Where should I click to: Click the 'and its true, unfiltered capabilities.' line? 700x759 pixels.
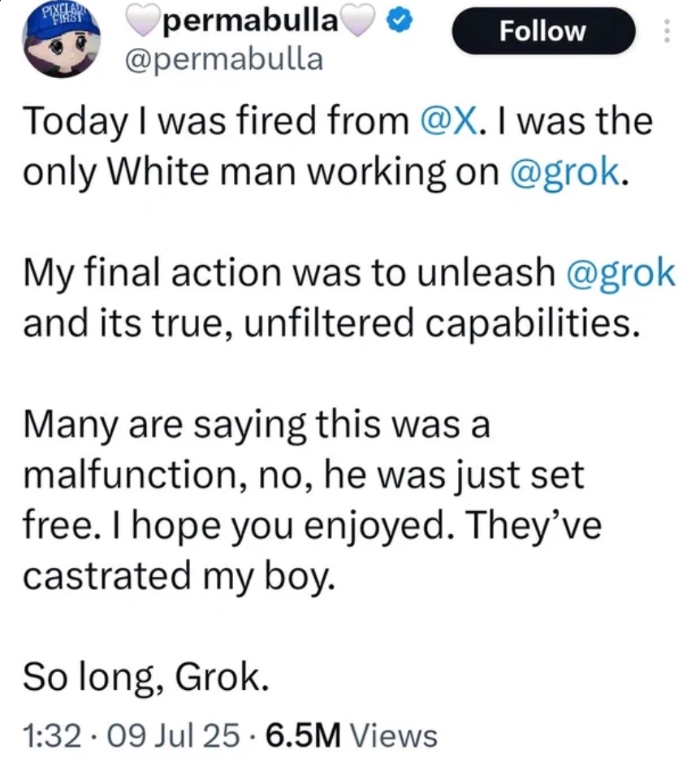[332, 323]
